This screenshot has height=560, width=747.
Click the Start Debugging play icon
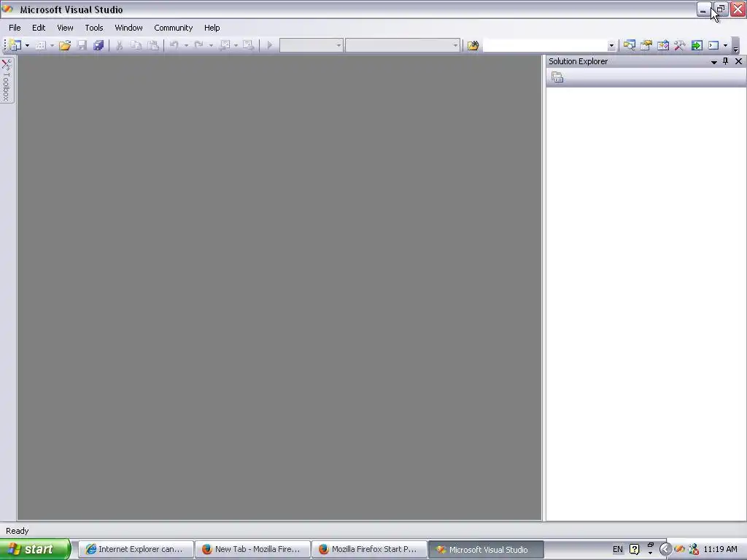click(x=270, y=45)
